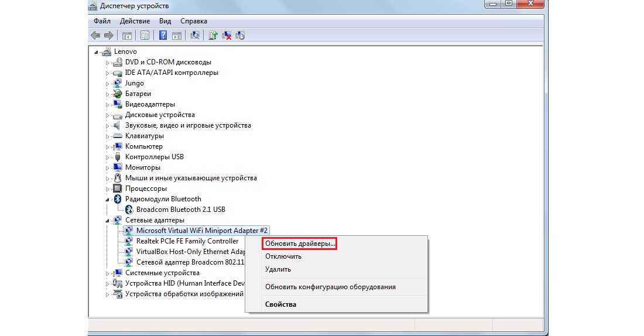Click the scan for hardware changes icon
Screen dimensions: 644x336
[196, 36]
